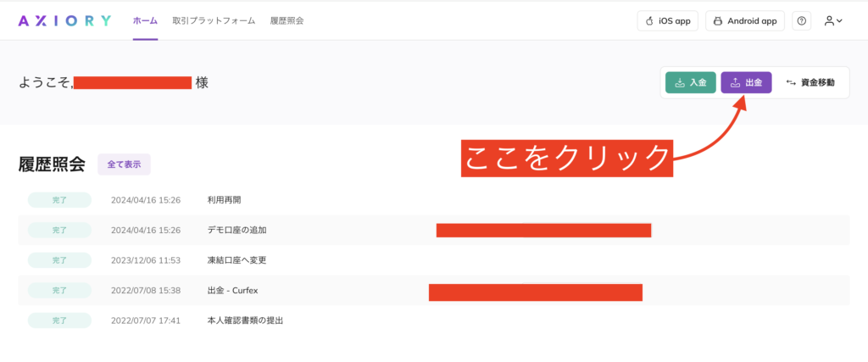Click the purple 出金 withdrawal button
The image size is (868, 362).
click(746, 82)
